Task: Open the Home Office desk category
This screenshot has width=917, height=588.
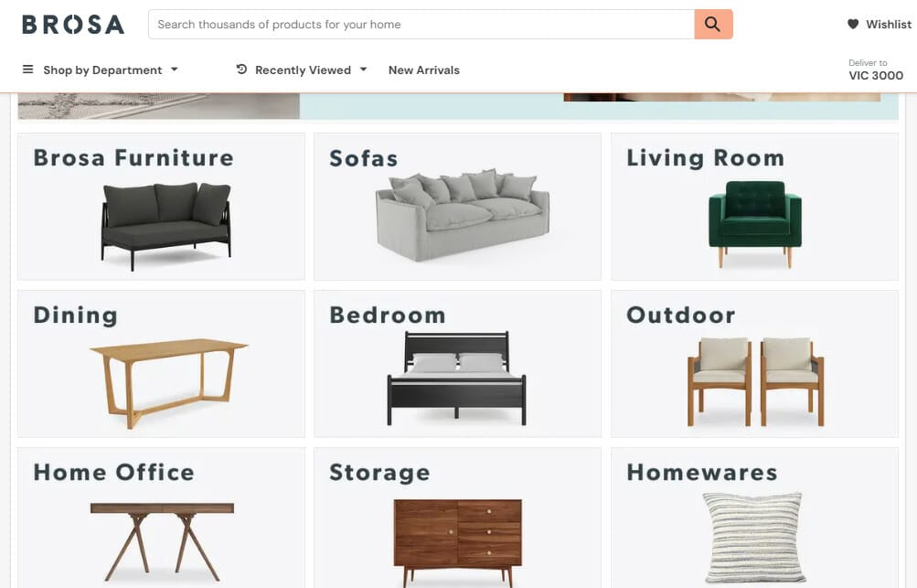Action: (x=162, y=518)
